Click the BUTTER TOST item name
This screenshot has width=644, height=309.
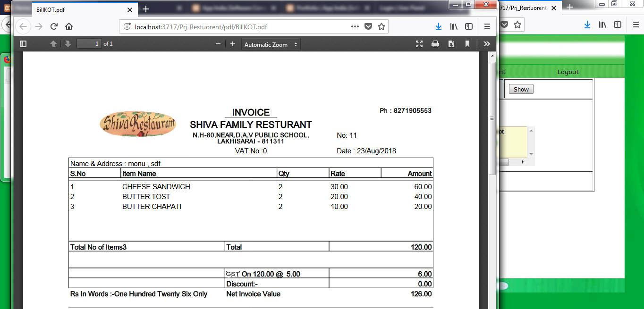pyautogui.click(x=146, y=197)
